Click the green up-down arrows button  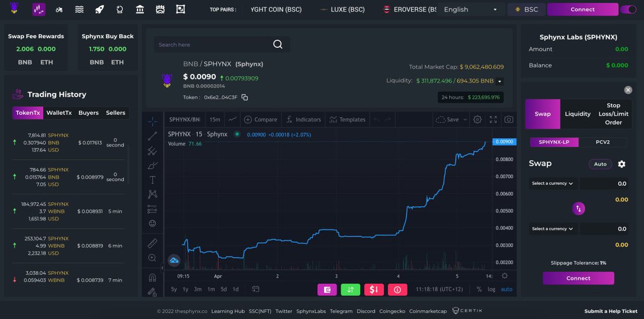click(x=350, y=289)
